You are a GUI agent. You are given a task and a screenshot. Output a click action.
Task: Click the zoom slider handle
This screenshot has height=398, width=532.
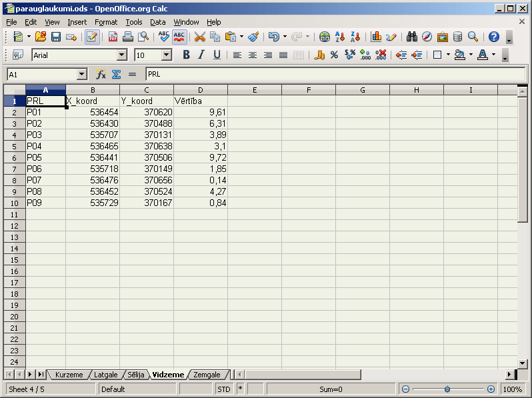pos(447,389)
